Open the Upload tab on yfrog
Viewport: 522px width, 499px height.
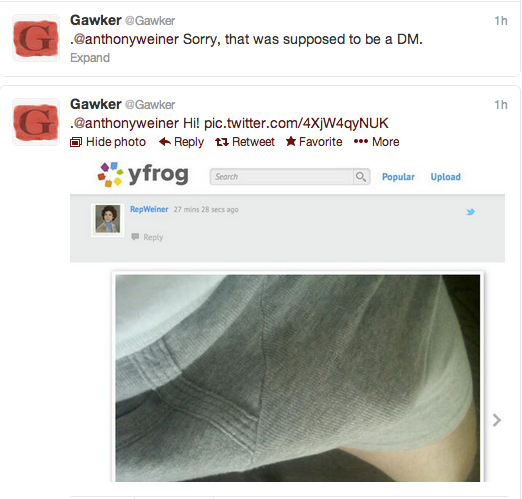(446, 177)
